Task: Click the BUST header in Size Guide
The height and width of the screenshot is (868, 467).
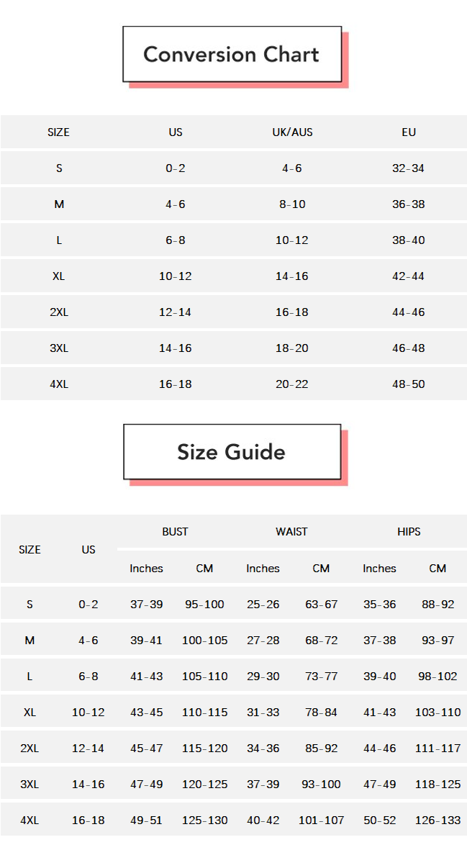Action: [x=175, y=532]
